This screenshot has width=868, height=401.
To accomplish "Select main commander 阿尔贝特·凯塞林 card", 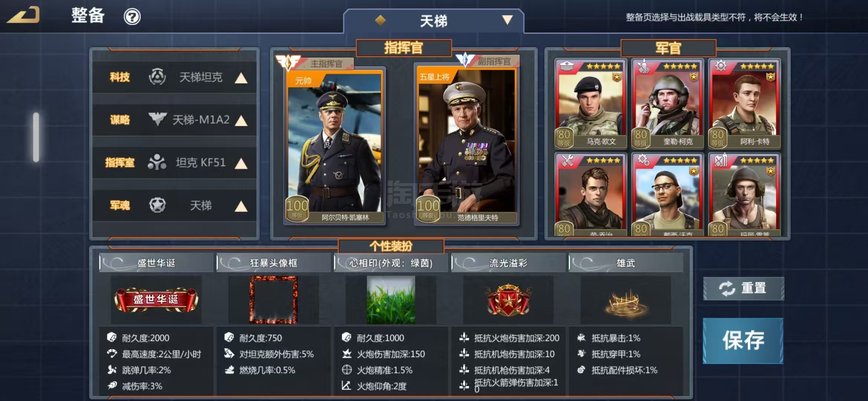I will point(335,146).
